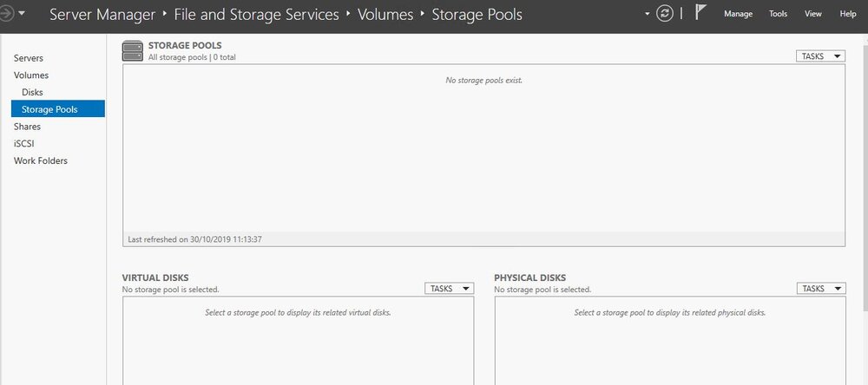Click 'Select a storage pool to display its related physical disks.'
The height and width of the screenshot is (385, 868).
(670, 312)
